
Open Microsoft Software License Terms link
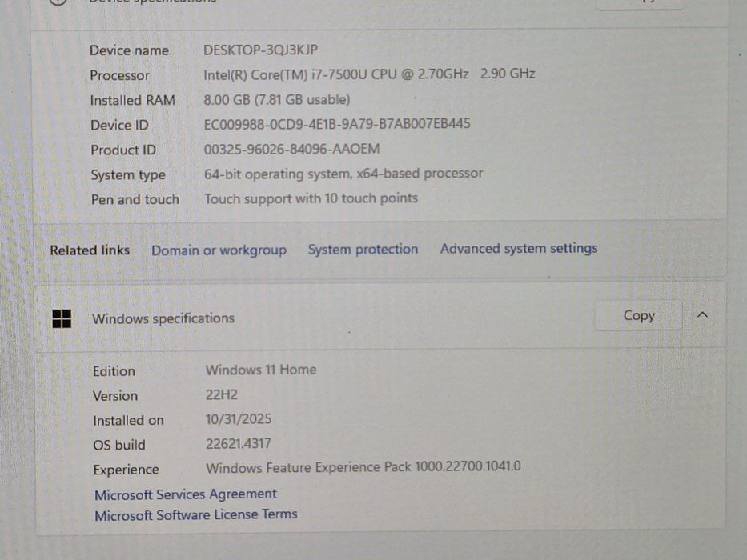[x=196, y=514]
